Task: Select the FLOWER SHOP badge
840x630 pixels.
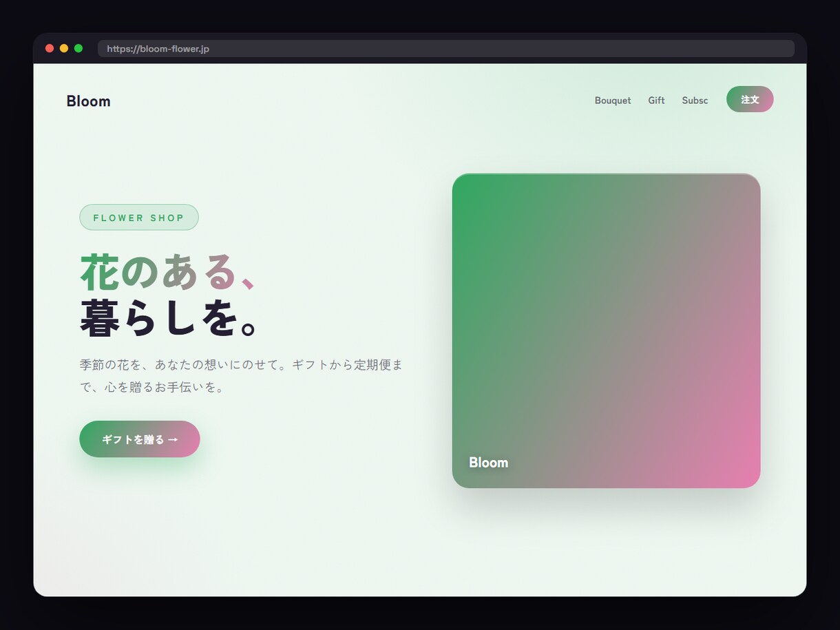Action: tap(139, 218)
